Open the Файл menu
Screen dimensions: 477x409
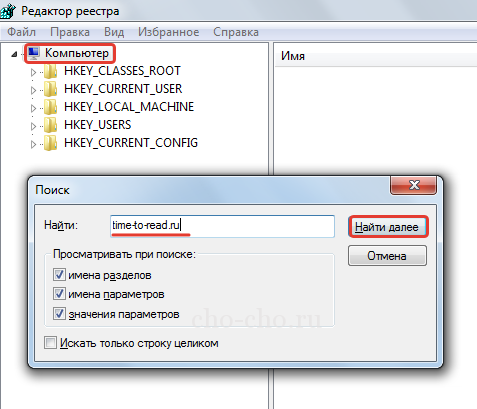click(21, 32)
